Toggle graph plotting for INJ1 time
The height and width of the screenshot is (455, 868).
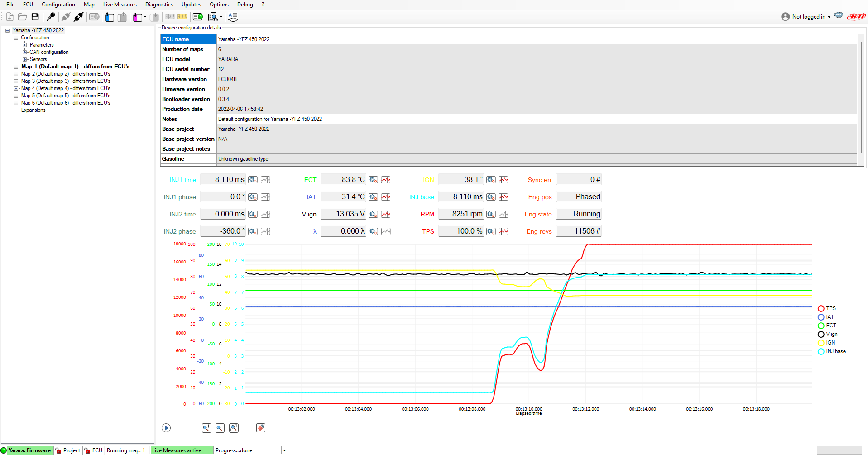coord(265,180)
